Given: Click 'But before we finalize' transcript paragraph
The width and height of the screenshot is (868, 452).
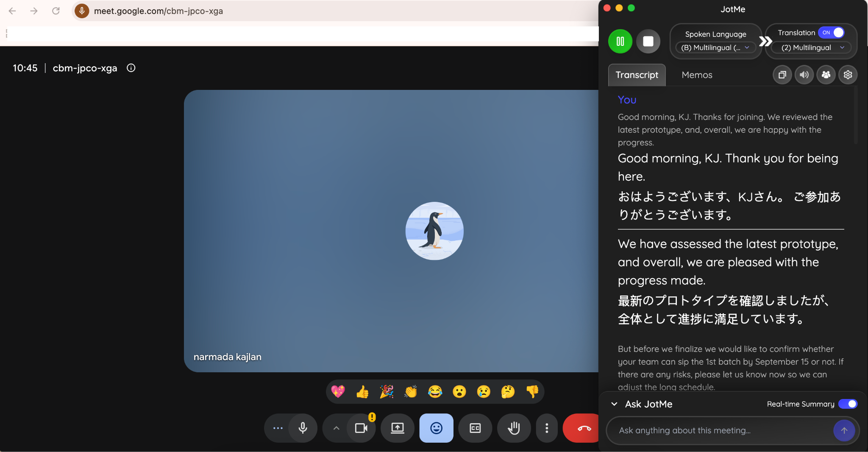Looking at the screenshot, I should [730, 368].
